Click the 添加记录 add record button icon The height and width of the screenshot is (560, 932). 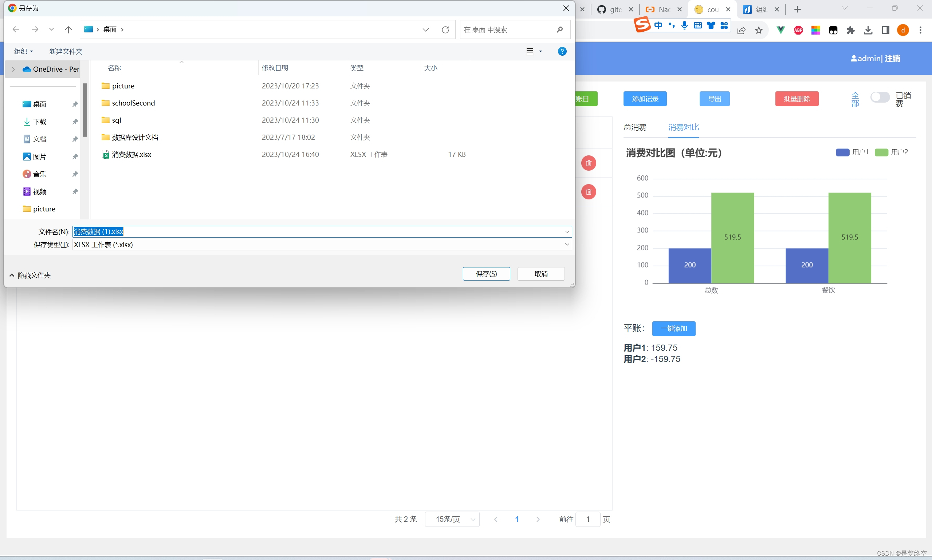coord(644,99)
